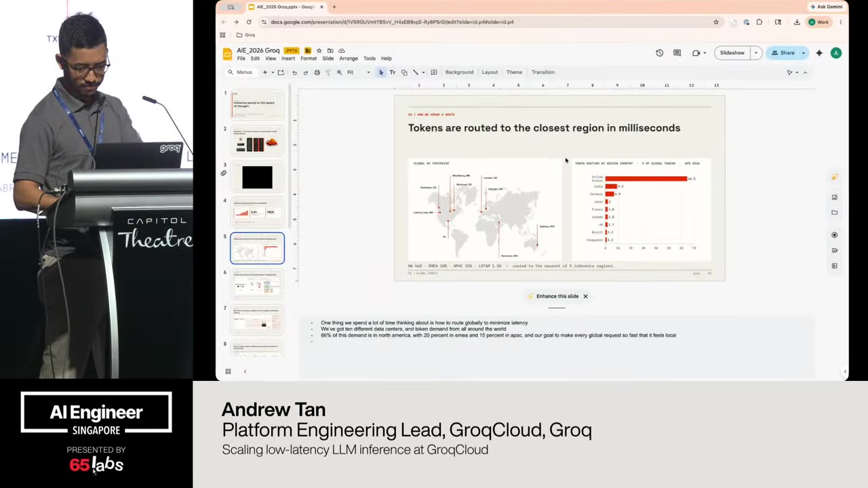
Task: Click the Menus search field
Action: coord(240,73)
